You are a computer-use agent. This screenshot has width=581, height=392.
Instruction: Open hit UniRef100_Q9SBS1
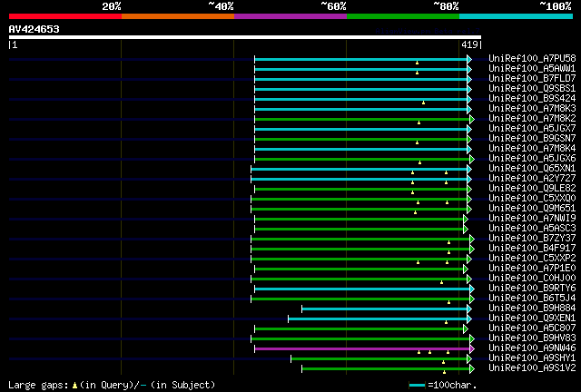coord(532,89)
